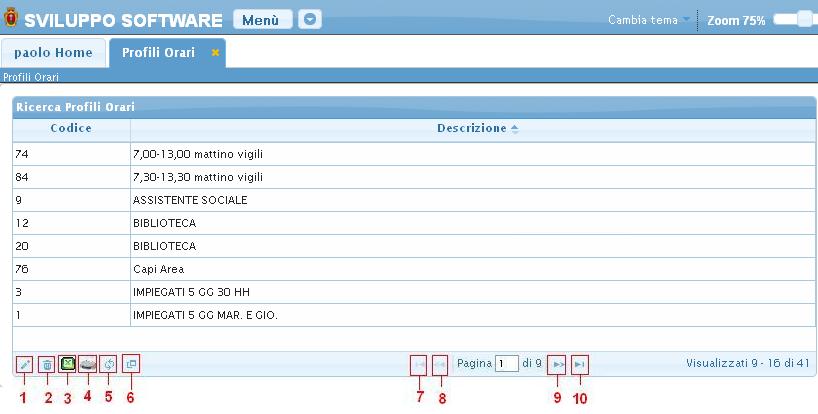
Task: Click the trash delete icon
Action: click(x=47, y=365)
